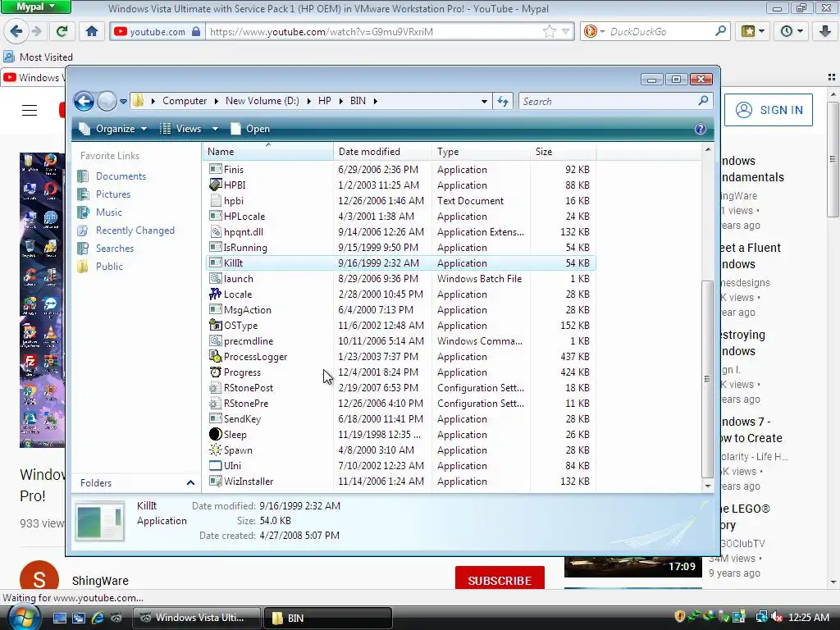Screen dimensions: 840x630
Task: Click HP in the address breadcrumb
Action: coord(325,101)
